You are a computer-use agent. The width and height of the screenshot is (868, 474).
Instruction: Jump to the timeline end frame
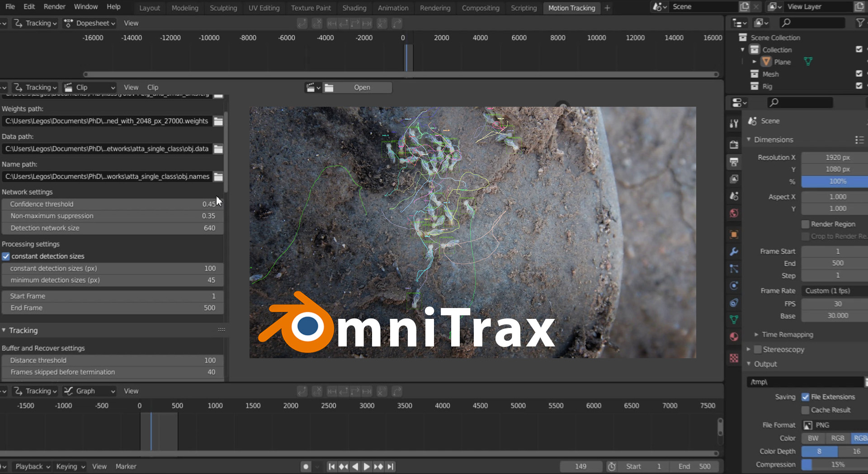[391, 466]
